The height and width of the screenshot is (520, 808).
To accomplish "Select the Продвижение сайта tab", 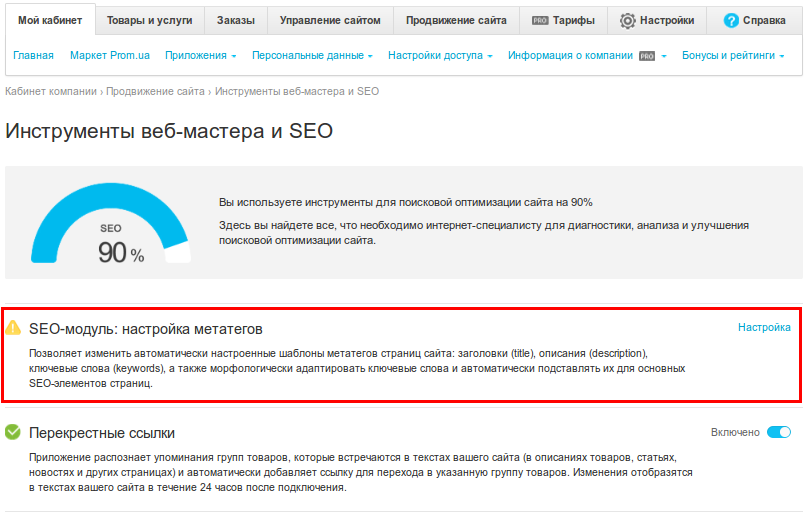I will (456, 20).
